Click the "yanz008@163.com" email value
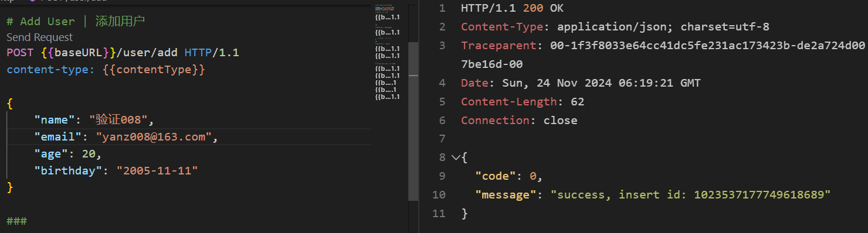Viewport: 868px width, 233px height. (154, 137)
